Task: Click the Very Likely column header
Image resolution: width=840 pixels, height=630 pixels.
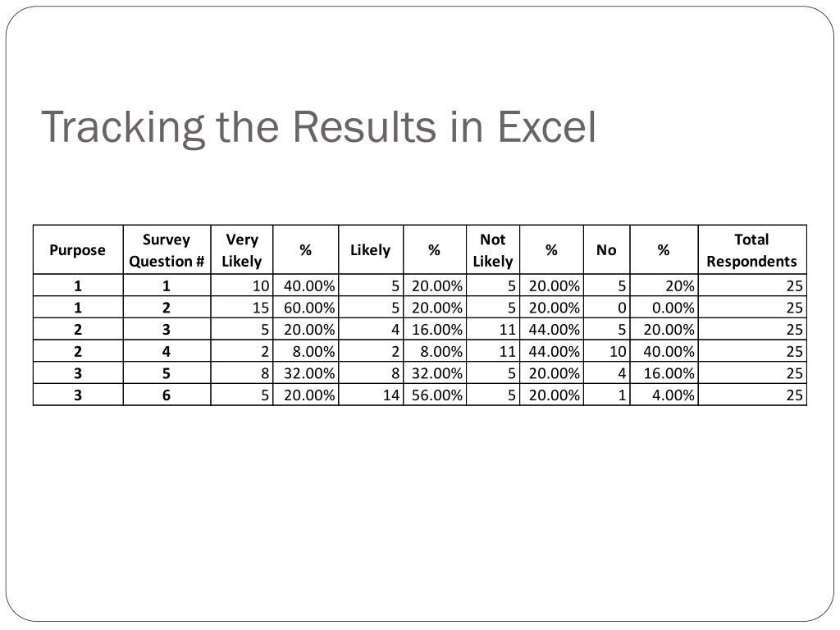Action: click(242, 249)
